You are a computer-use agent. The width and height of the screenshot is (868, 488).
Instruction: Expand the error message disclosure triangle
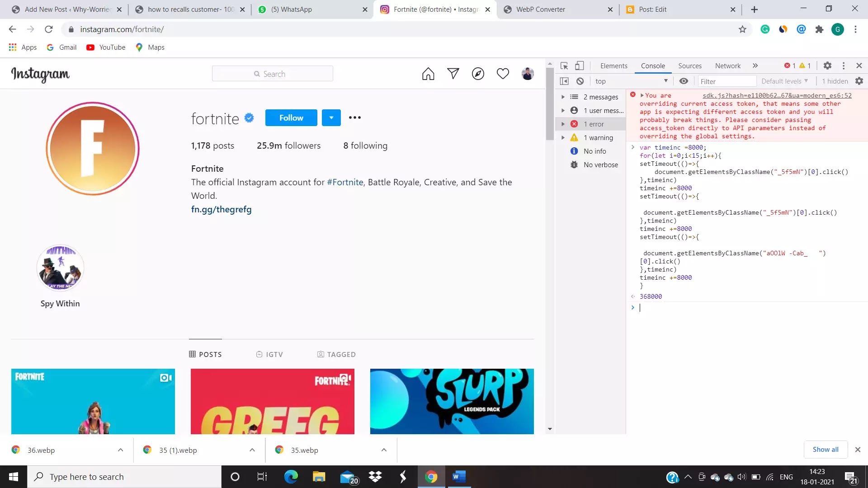point(642,95)
